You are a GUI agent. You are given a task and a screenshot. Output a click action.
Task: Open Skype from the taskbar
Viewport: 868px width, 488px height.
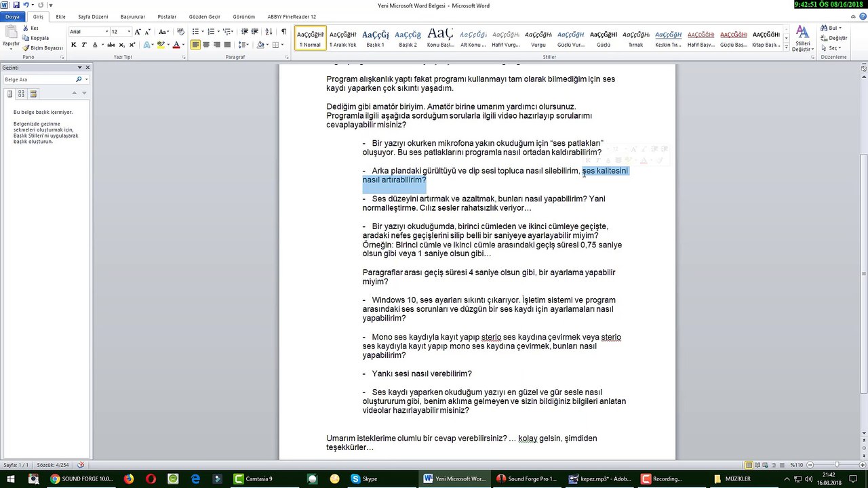point(364,479)
